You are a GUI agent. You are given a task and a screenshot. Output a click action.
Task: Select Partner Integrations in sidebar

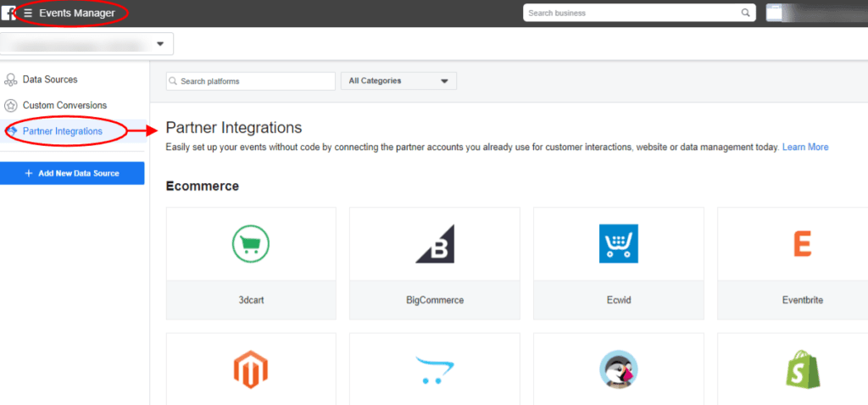(x=62, y=131)
